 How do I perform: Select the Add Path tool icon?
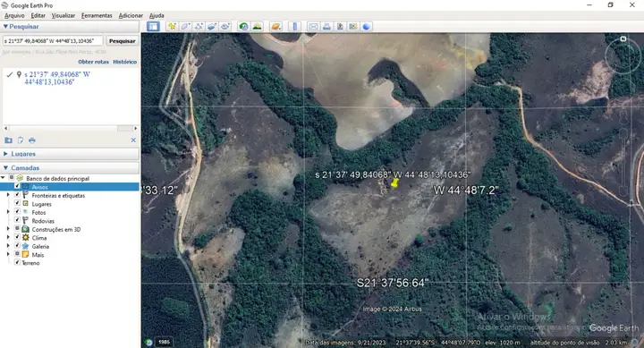(x=199, y=26)
